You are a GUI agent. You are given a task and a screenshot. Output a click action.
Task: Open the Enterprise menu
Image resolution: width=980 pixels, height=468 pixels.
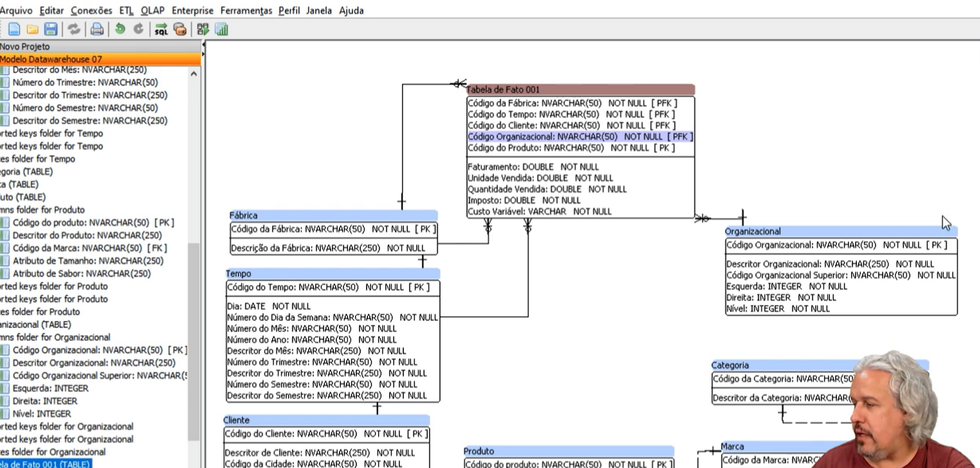(x=193, y=10)
